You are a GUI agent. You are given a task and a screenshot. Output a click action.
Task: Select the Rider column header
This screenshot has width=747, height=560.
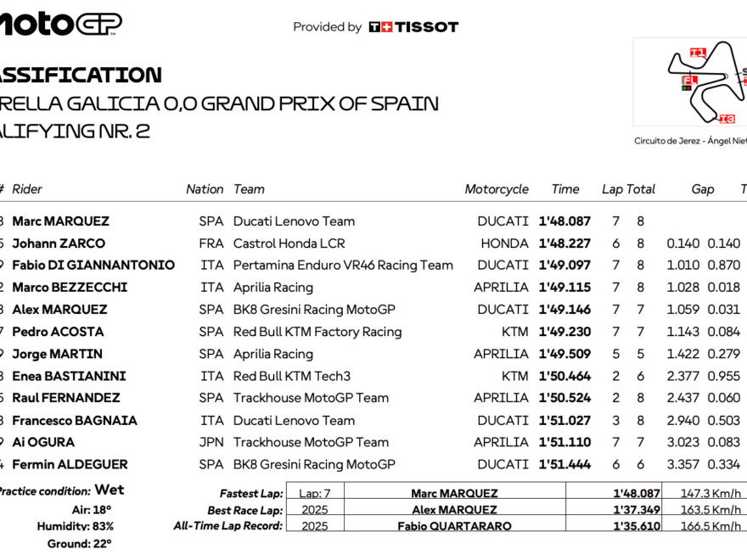(x=27, y=189)
